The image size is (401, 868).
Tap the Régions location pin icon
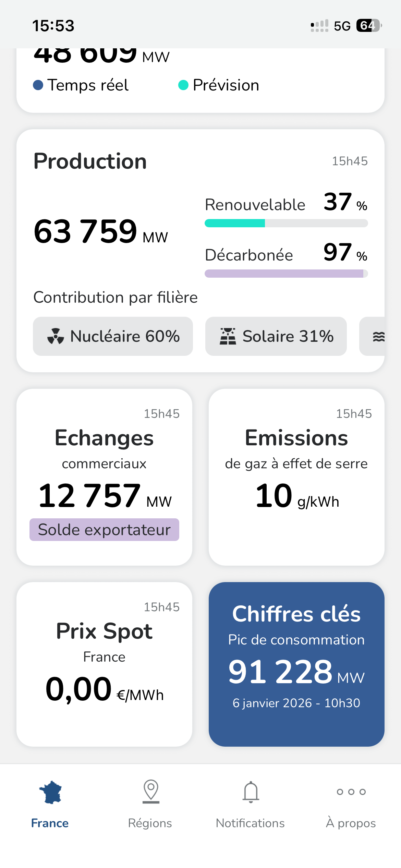(151, 791)
